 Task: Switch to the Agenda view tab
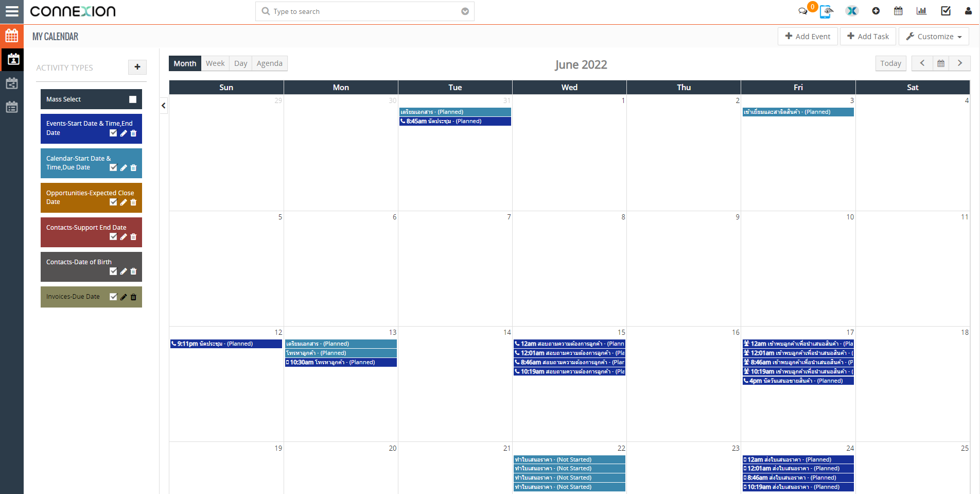[x=269, y=63]
